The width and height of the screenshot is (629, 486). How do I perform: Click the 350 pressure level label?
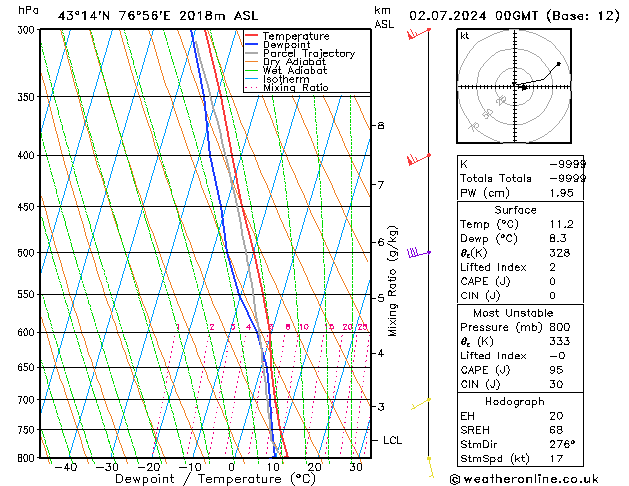tap(28, 97)
